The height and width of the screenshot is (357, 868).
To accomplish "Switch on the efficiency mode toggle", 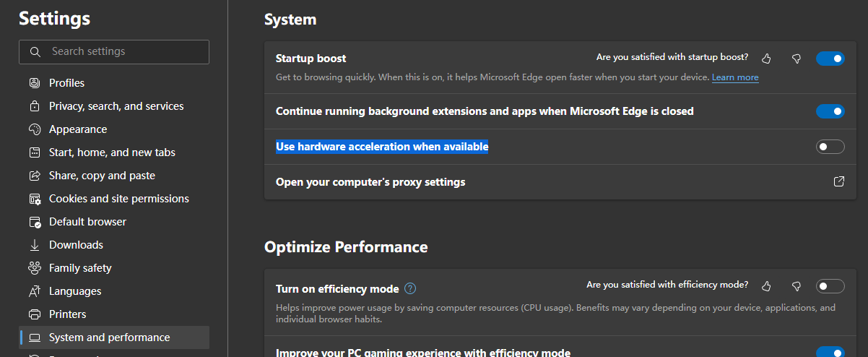I will coord(830,286).
